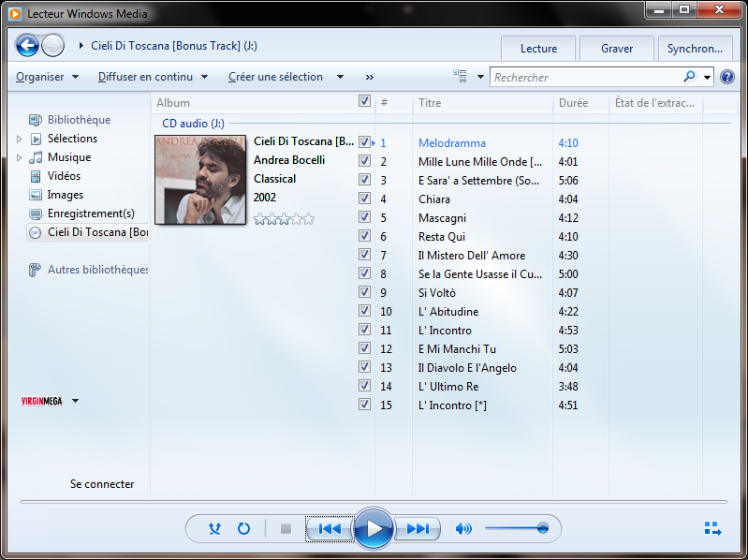
Task: Click Cieli Di Toscana breadcrumb link
Action: 173,46
